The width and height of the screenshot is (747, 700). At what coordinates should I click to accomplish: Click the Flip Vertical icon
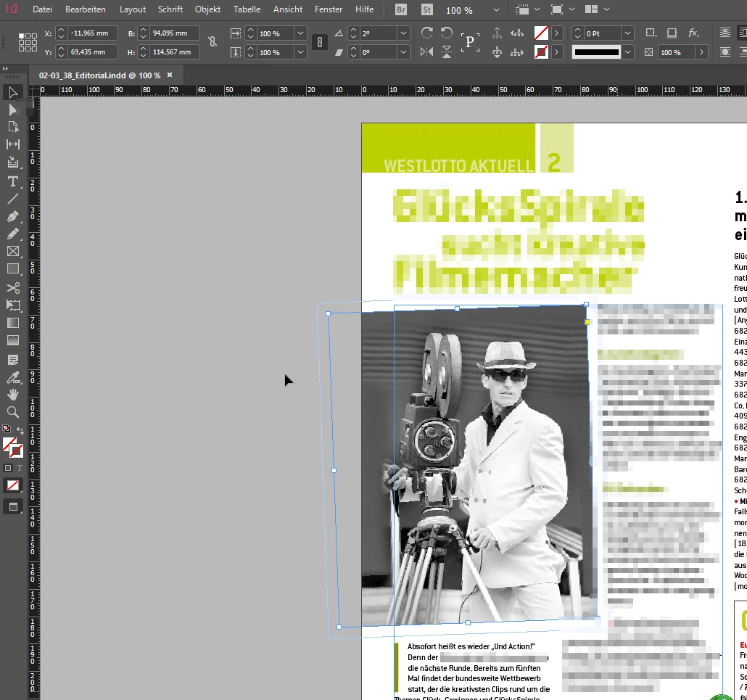coord(447,52)
